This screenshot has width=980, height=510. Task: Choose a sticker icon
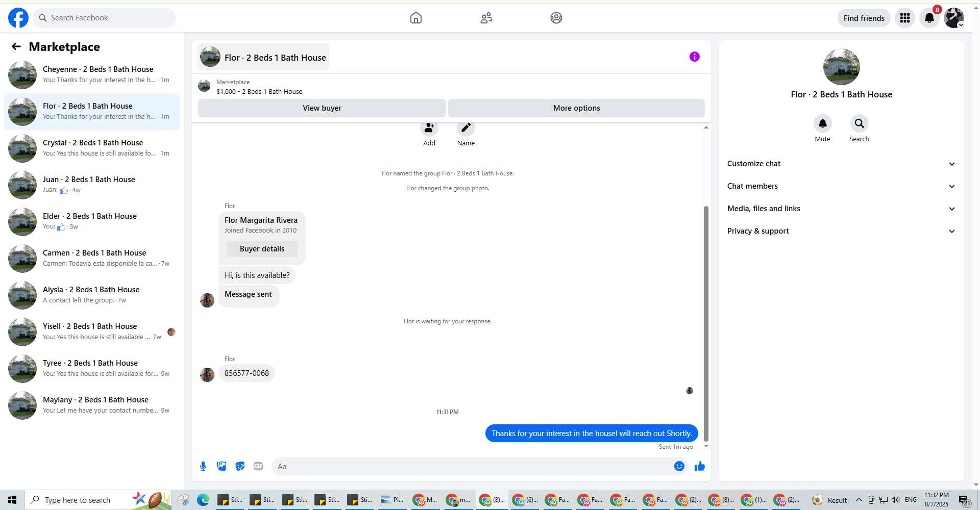[x=240, y=466]
